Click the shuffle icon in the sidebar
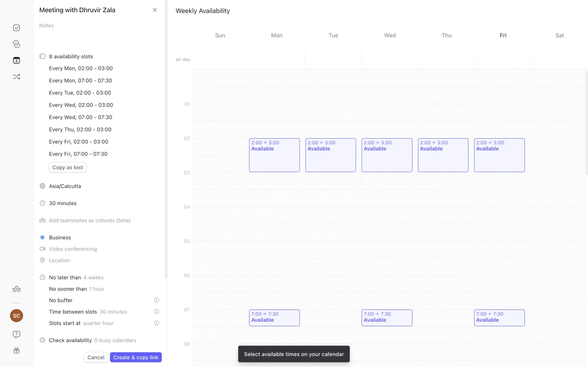 [x=16, y=76]
